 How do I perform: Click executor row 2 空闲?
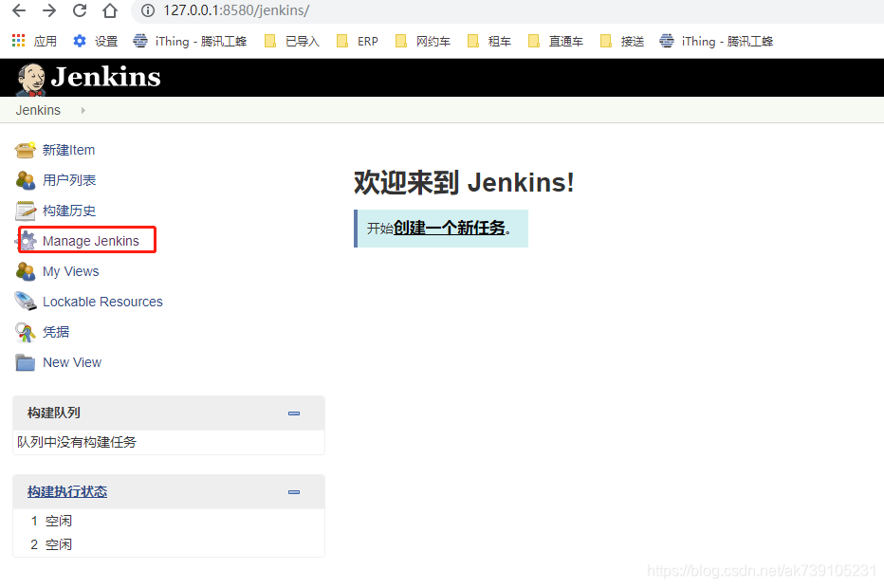(51, 544)
